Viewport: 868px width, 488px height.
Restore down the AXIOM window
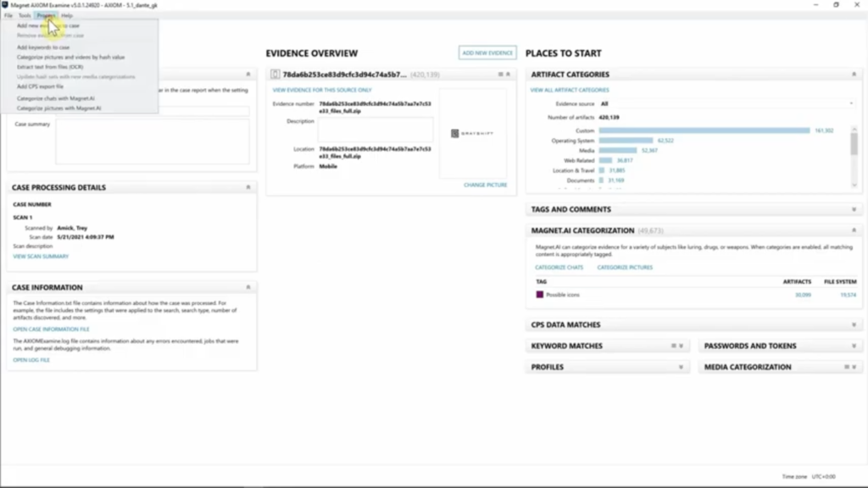pyautogui.click(x=836, y=5)
